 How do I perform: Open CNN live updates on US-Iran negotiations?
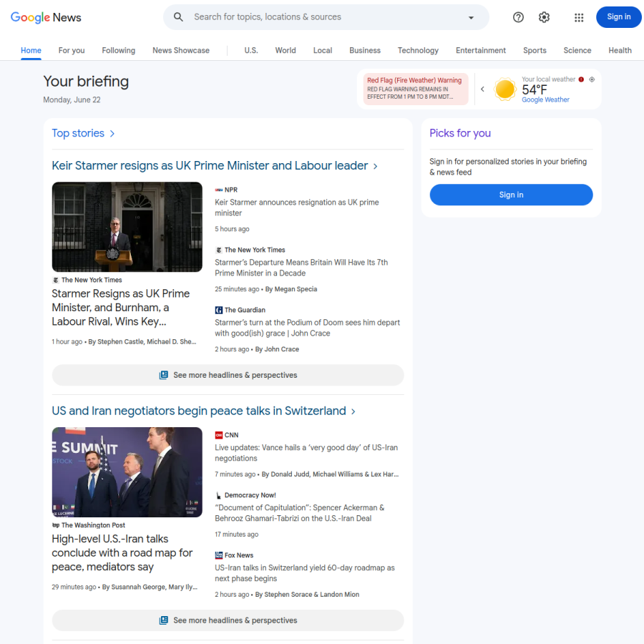(x=306, y=453)
